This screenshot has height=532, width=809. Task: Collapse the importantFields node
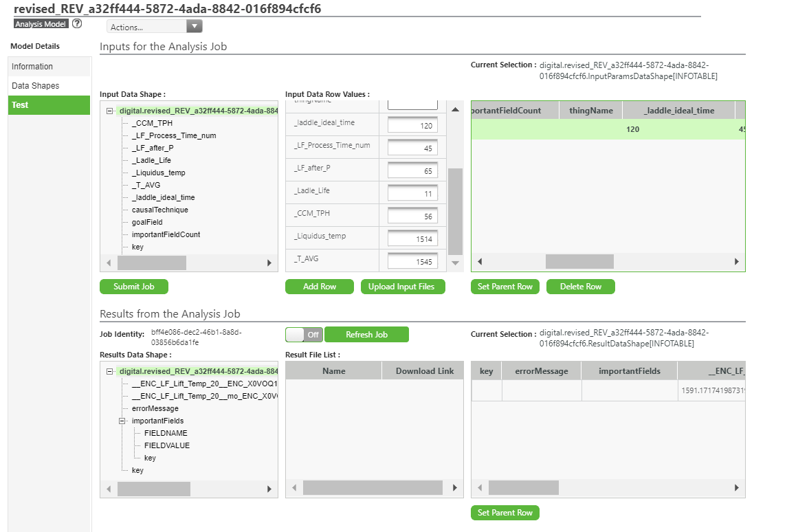(121, 421)
